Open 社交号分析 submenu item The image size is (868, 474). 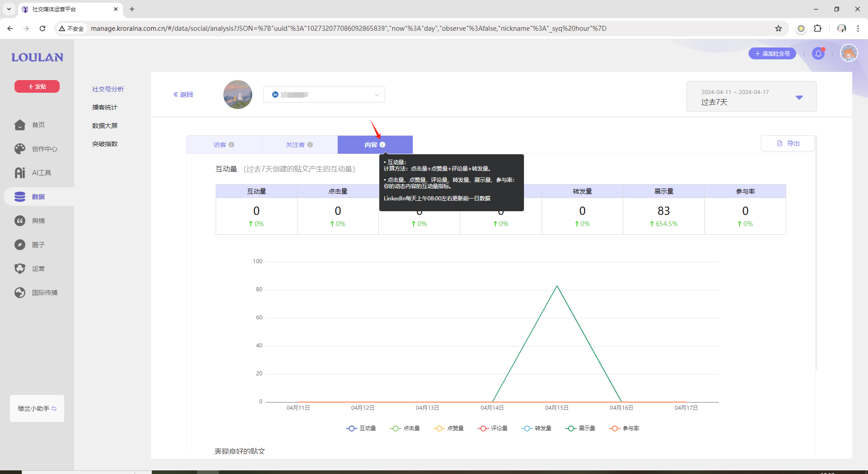tap(108, 89)
